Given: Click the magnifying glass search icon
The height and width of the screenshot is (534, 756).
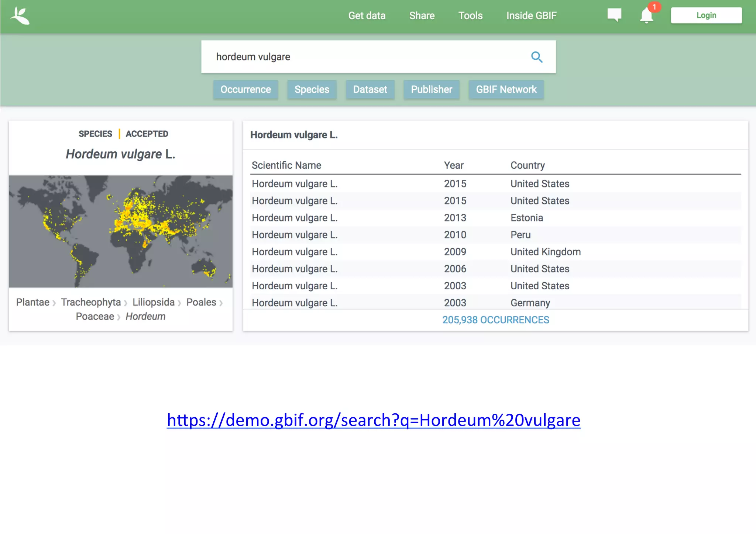Looking at the screenshot, I should pyautogui.click(x=537, y=57).
